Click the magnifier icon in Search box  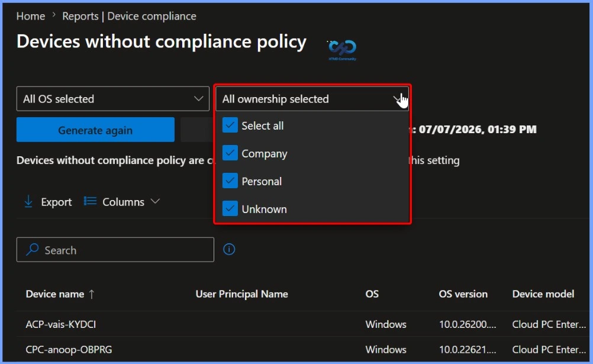click(x=33, y=249)
